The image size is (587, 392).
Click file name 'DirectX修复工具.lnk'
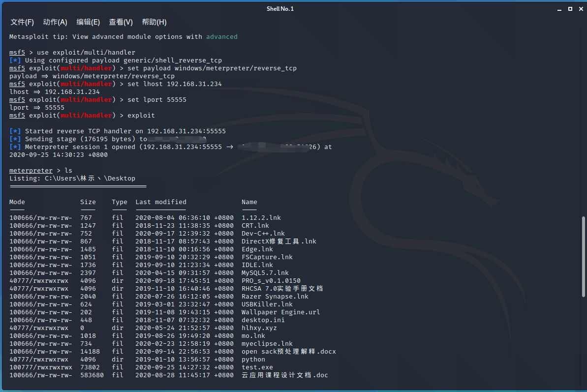point(279,241)
